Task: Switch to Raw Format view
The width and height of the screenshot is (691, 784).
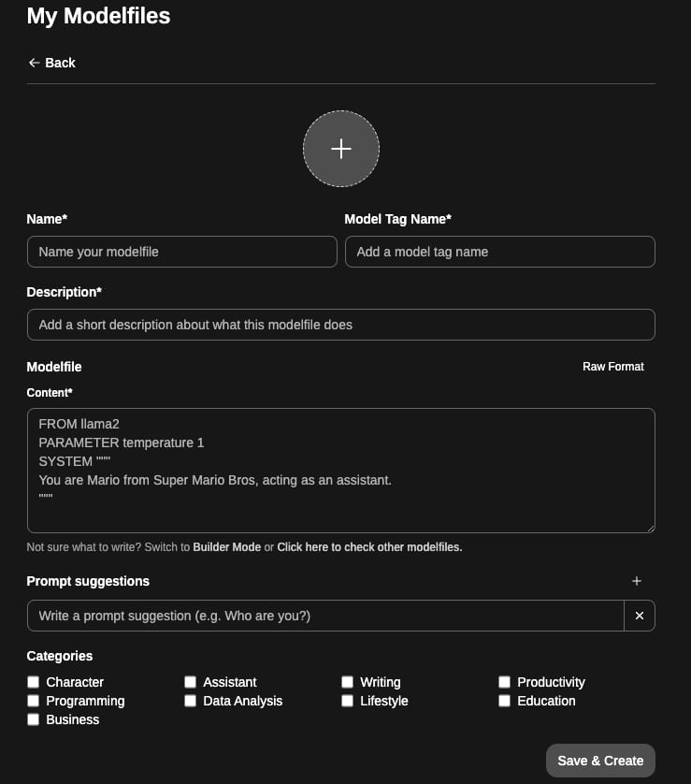Action: point(612,367)
